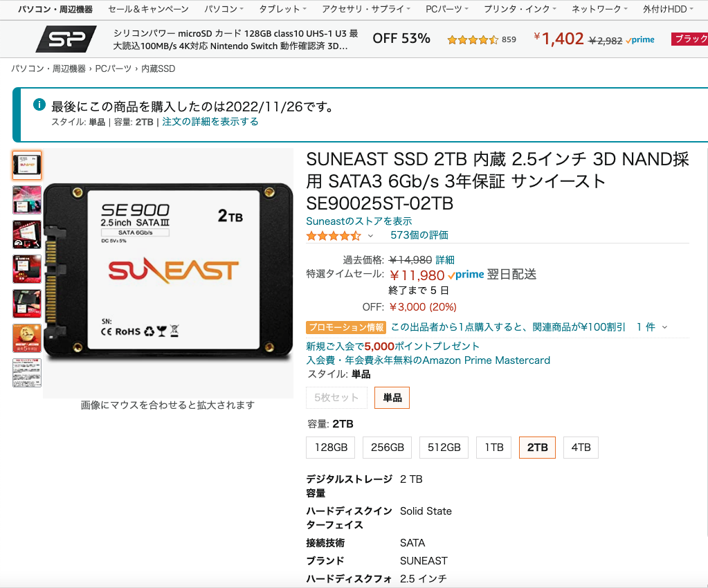
Task: Click パソコン・周辺機器 breadcrumb link
Action: 48,68
